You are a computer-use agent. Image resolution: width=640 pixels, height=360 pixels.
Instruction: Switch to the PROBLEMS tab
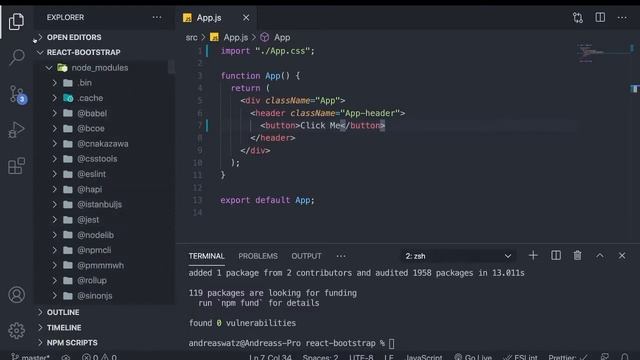[x=258, y=256]
